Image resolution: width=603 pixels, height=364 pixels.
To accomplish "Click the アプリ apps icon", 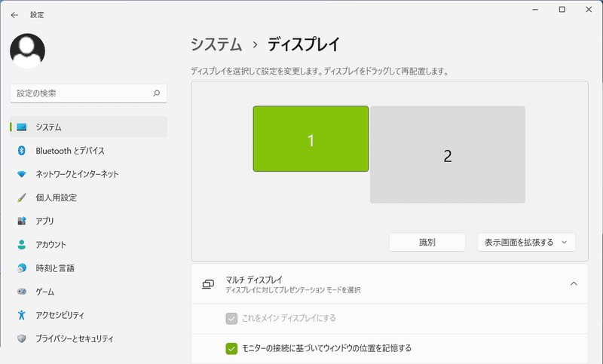I will (22, 221).
